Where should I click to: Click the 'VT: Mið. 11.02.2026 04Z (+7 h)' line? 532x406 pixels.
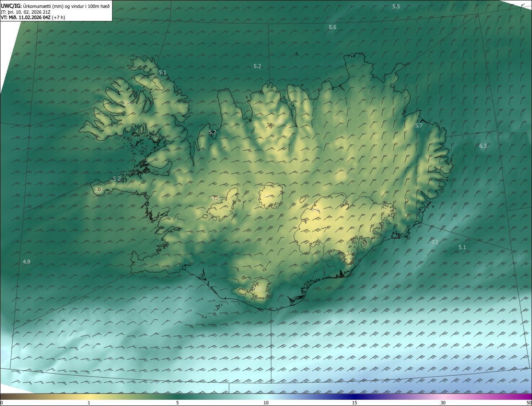pyautogui.click(x=33, y=17)
